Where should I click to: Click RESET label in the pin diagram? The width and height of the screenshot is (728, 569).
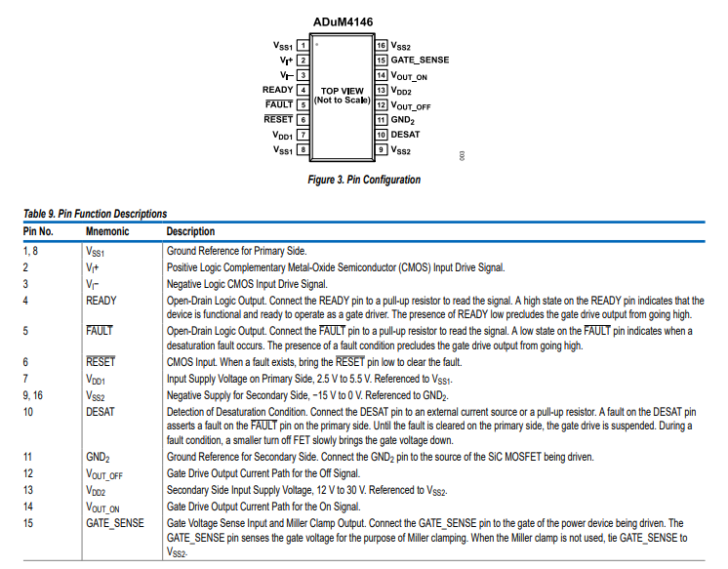click(x=278, y=119)
